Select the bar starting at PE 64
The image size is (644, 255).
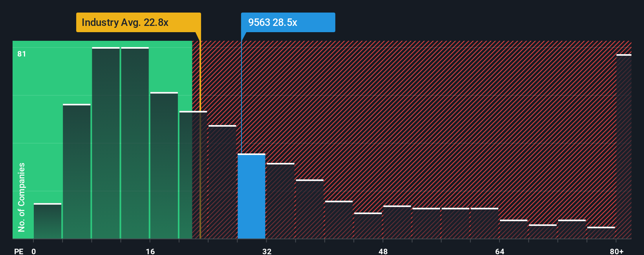514,229
